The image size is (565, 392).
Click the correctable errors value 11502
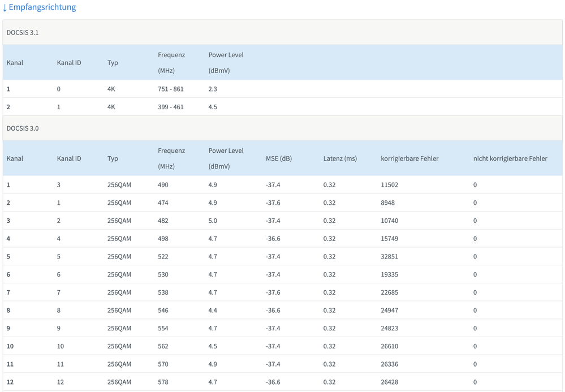tap(389, 185)
